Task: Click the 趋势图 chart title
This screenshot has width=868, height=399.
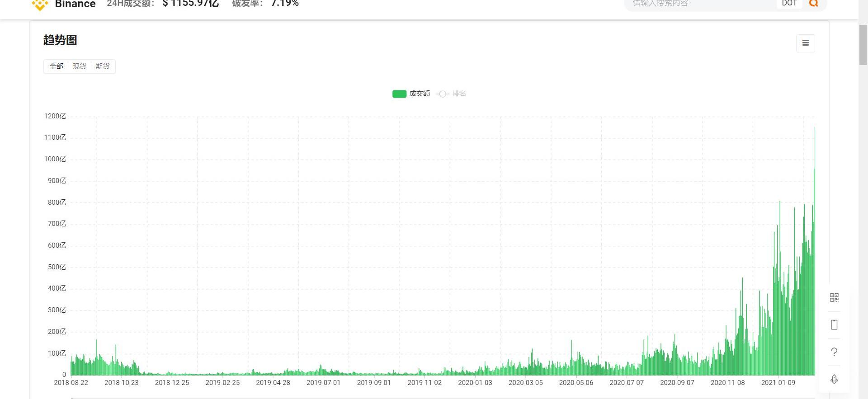Action: tap(60, 40)
